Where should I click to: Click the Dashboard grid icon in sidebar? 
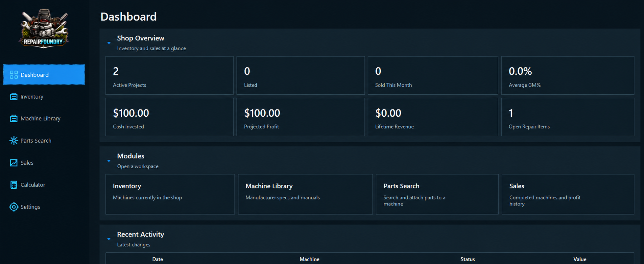tap(14, 75)
